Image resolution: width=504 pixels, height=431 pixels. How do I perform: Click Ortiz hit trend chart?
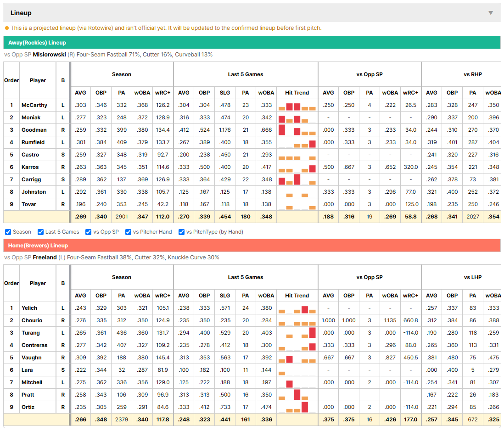[x=297, y=407]
